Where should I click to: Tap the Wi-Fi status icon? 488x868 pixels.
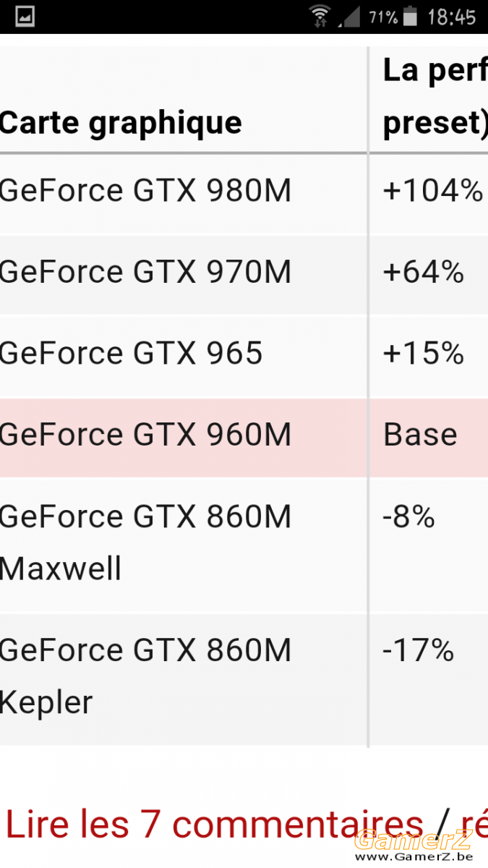[x=320, y=16]
